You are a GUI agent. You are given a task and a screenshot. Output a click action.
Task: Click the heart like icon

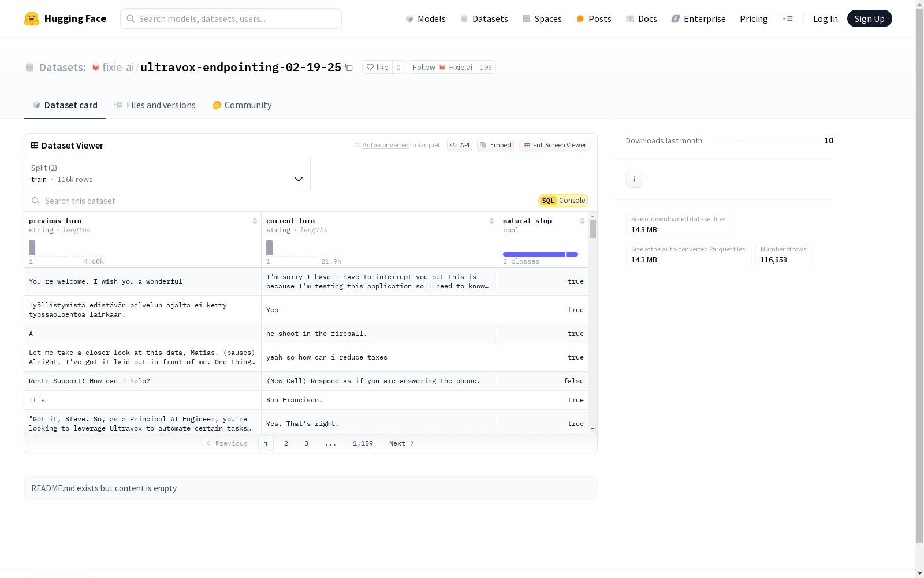coord(370,67)
